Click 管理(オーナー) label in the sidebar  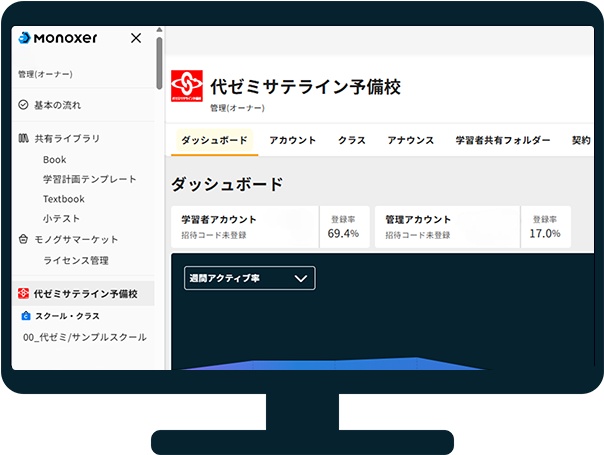[x=45, y=74]
